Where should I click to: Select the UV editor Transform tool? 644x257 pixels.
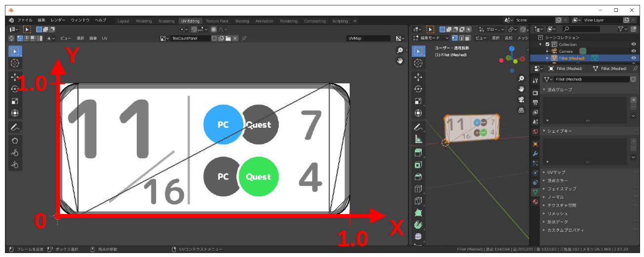(x=15, y=113)
